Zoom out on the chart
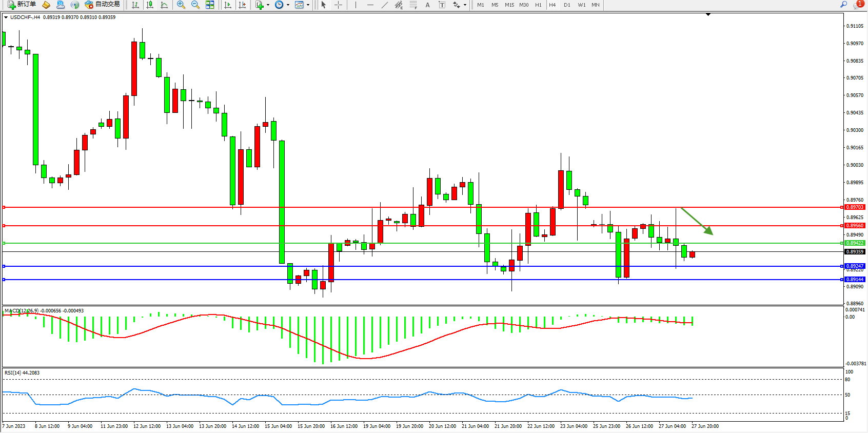Viewport: 868px width, 433px height. coord(195,5)
